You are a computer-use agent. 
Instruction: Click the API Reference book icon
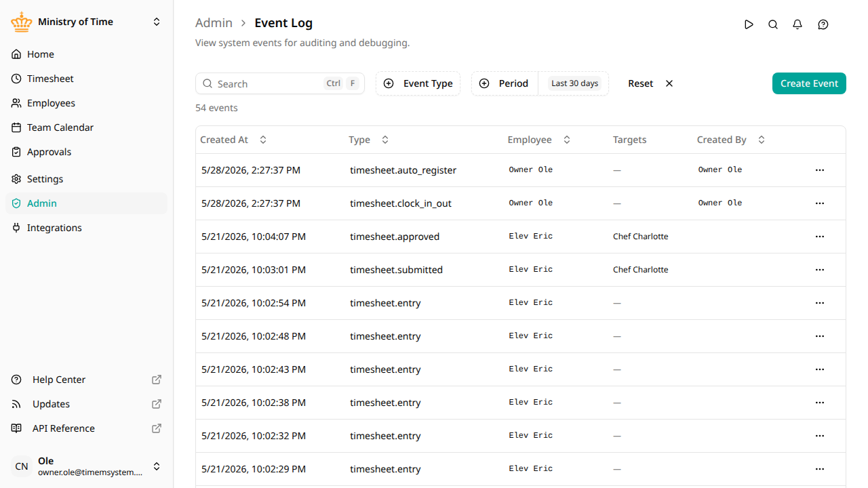[x=16, y=428]
